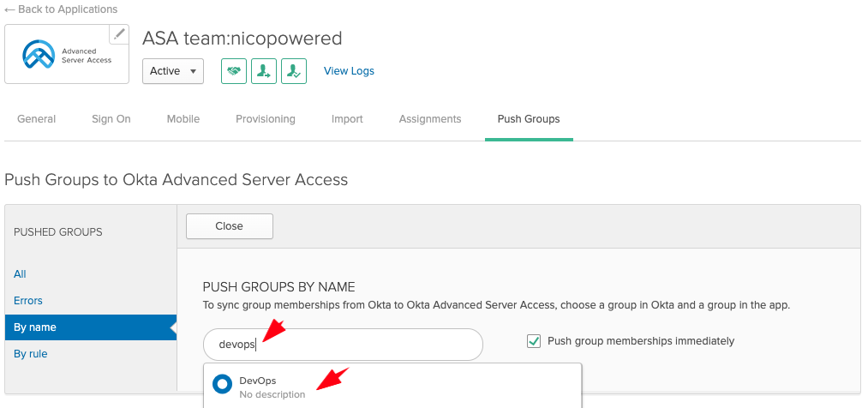The width and height of the screenshot is (868, 408).
Task: Go to the Mobile tab
Action: pos(183,119)
